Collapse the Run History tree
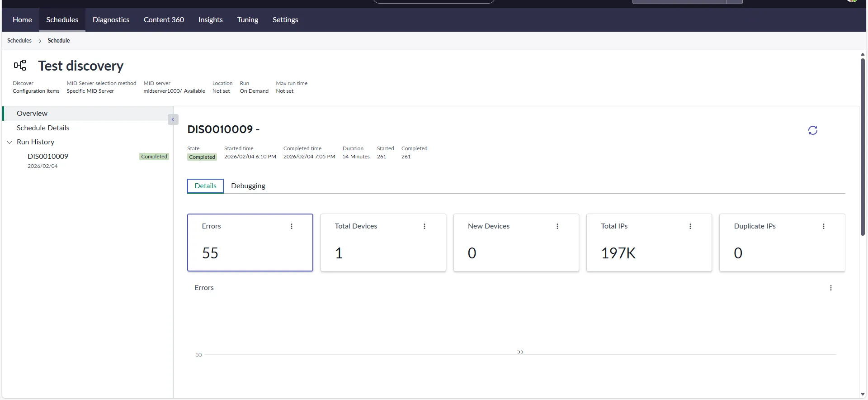The image size is (868, 400). point(9,142)
